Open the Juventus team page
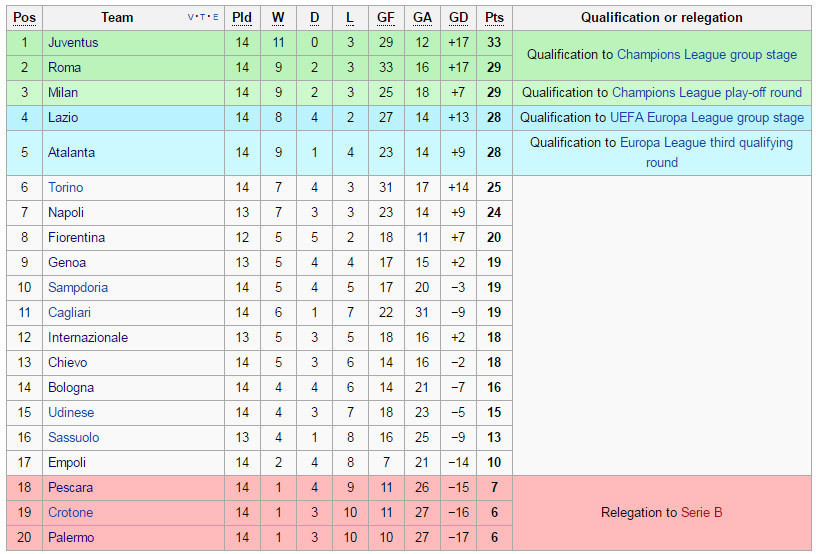The width and height of the screenshot is (816, 554). pyautogui.click(x=73, y=43)
